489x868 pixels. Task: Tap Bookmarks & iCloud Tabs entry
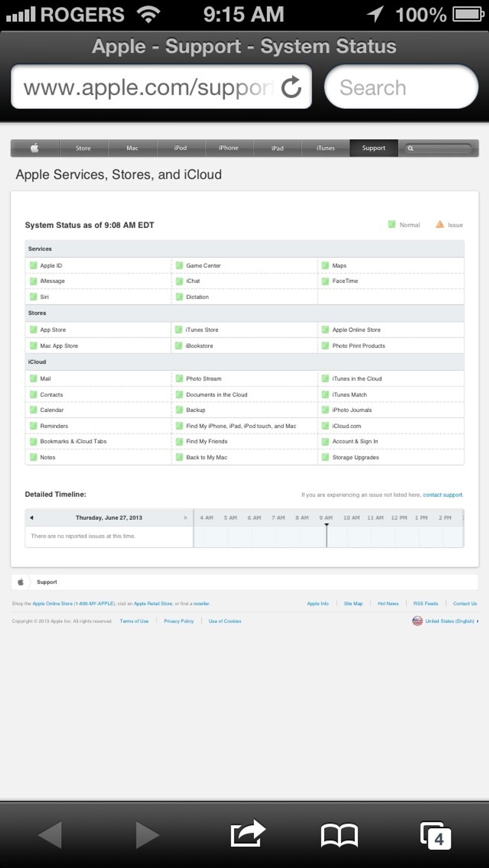(73, 441)
